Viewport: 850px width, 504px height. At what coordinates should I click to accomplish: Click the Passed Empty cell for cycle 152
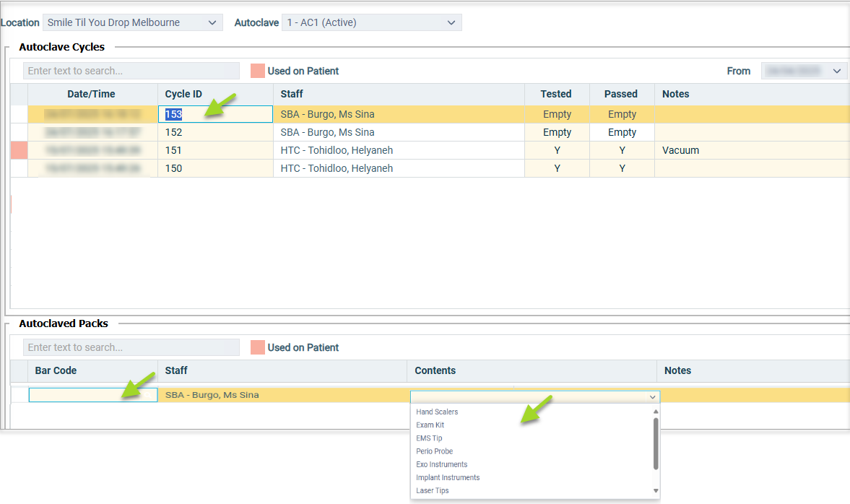tap(623, 132)
